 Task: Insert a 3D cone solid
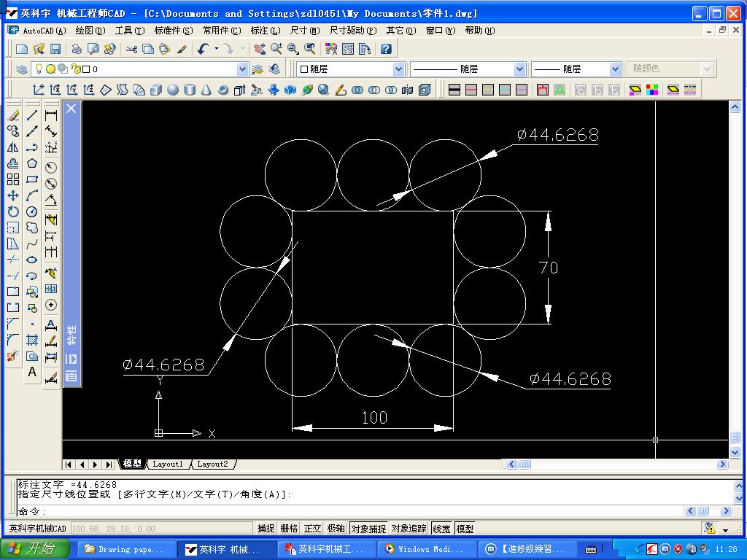[206, 90]
